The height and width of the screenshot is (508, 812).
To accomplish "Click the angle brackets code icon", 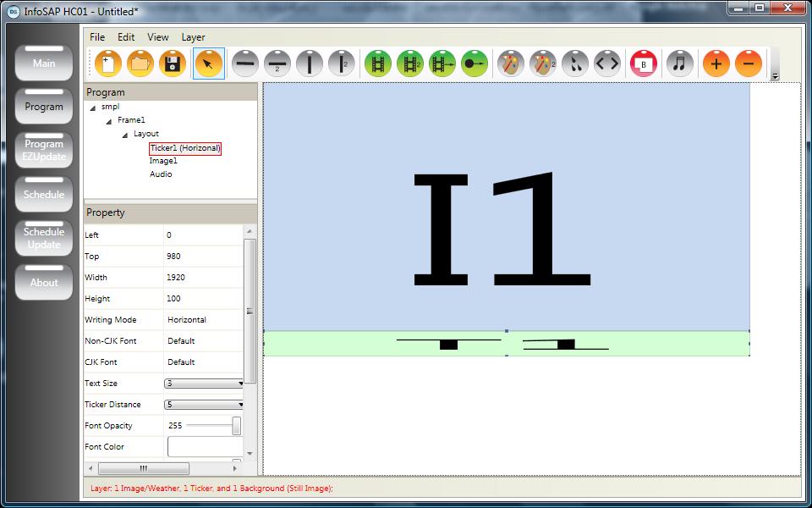I will 606,63.
